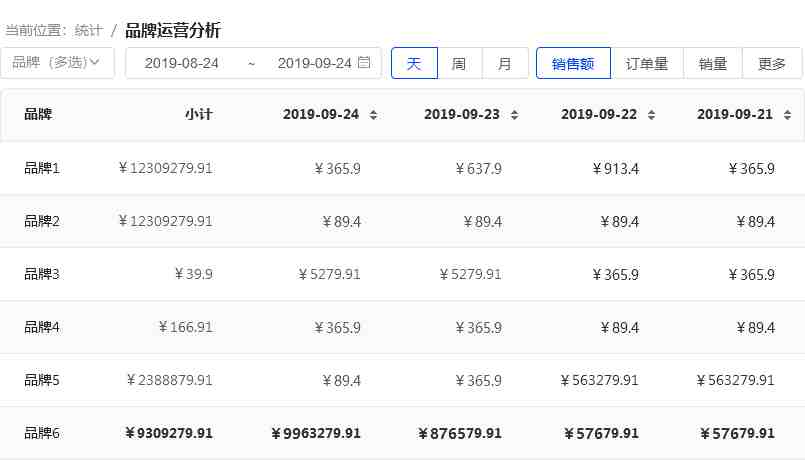Edit the end date 2019-09-24 field
The image size is (805, 460).
[314, 63]
